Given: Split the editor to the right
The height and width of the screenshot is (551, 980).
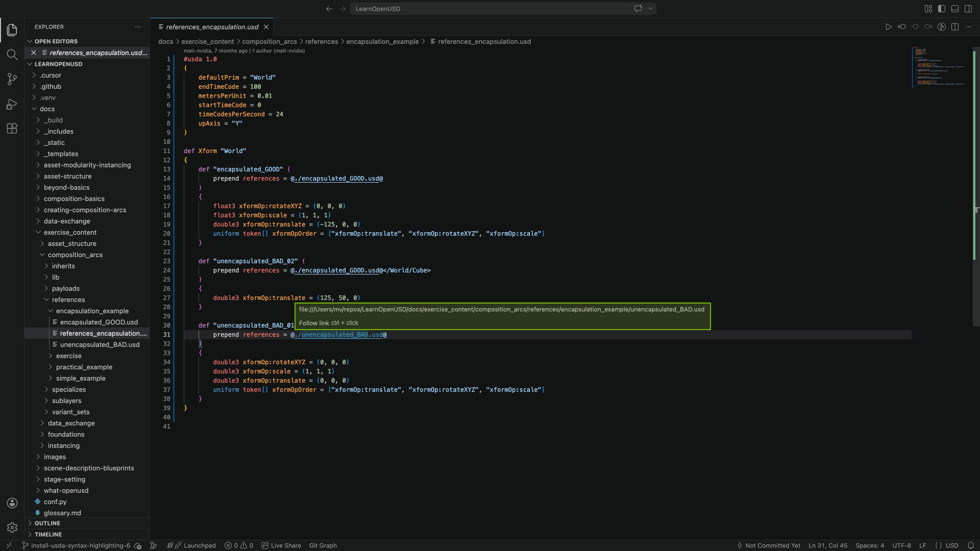Looking at the screenshot, I should pos(955,27).
